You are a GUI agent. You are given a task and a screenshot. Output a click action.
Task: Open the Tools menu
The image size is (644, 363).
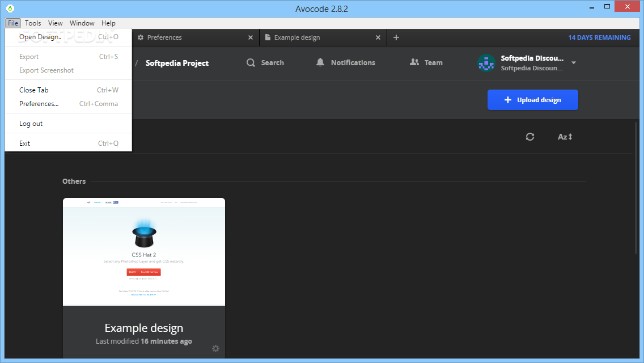coord(33,23)
